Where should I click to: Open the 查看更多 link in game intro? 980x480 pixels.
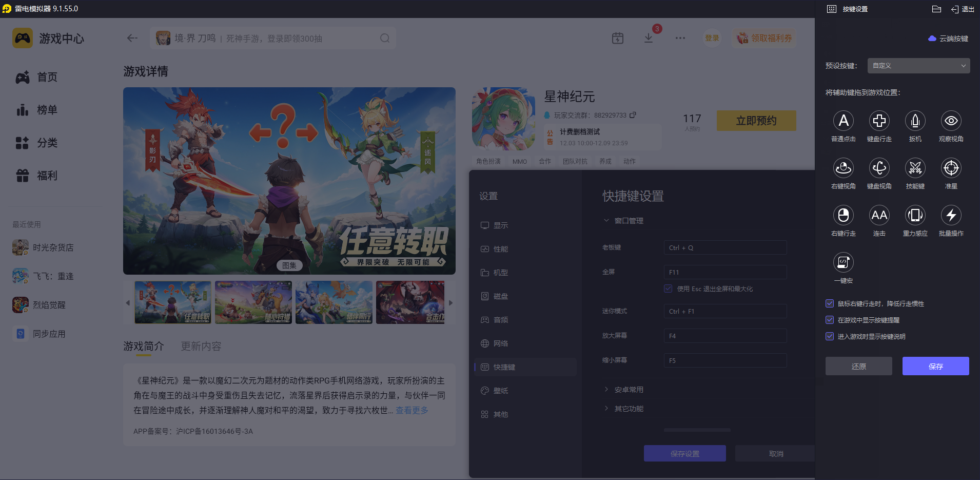tap(411, 410)
